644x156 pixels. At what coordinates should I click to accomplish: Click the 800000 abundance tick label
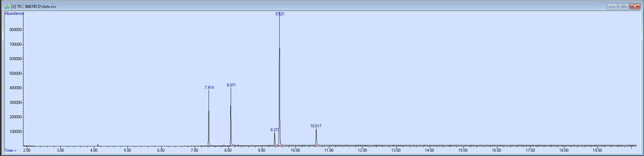click(15, 30)
